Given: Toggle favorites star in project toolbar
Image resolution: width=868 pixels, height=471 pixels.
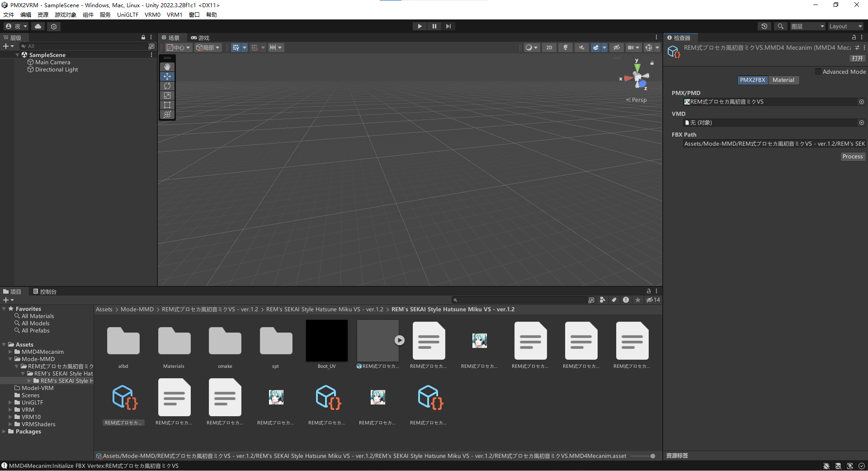Looking at the screenshot, I should click(637, 300).
